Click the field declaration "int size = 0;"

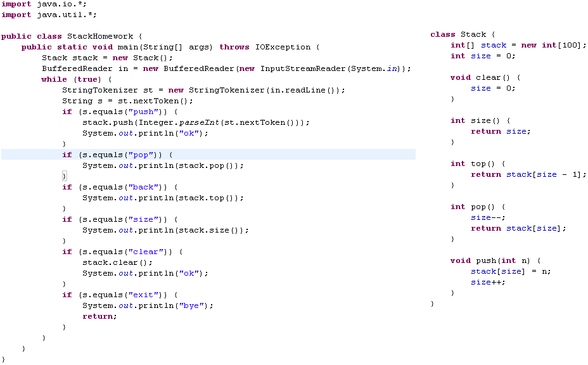click(483, 56)
